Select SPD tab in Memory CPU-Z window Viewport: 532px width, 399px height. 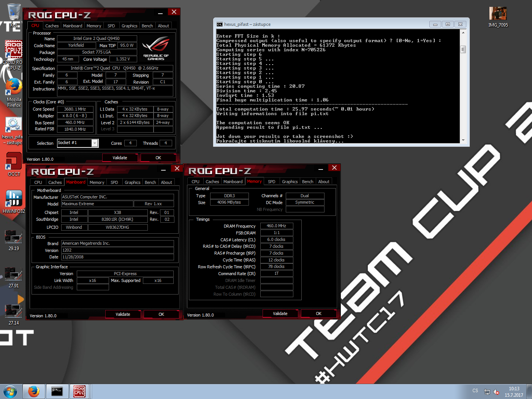272,182
